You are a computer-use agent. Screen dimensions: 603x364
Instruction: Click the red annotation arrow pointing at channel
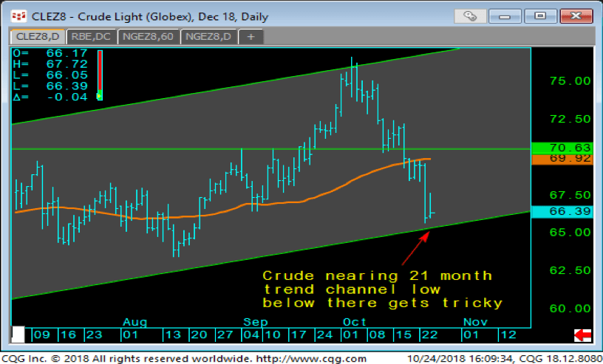pyautogui.click(x=414, y=249)
